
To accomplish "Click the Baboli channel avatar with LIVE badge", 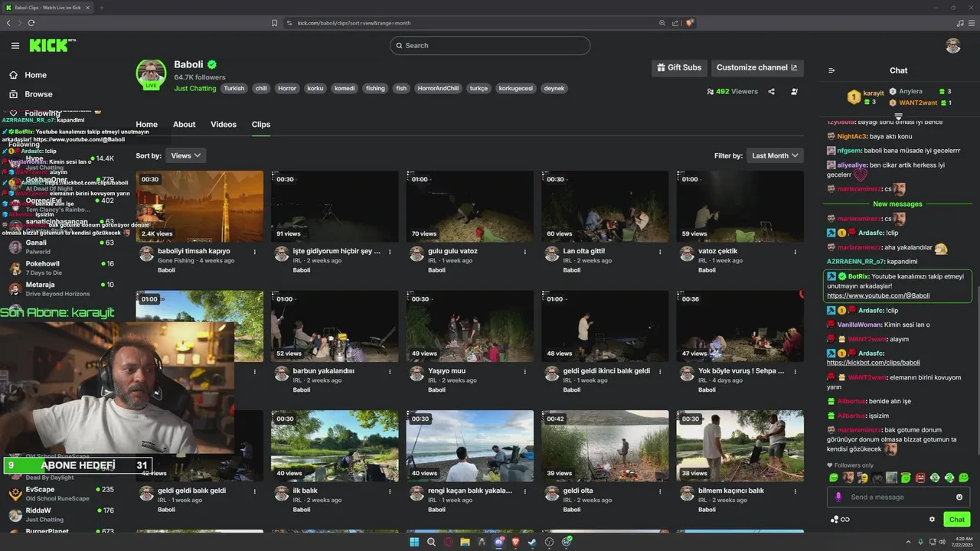I will (x=151, y=74).
